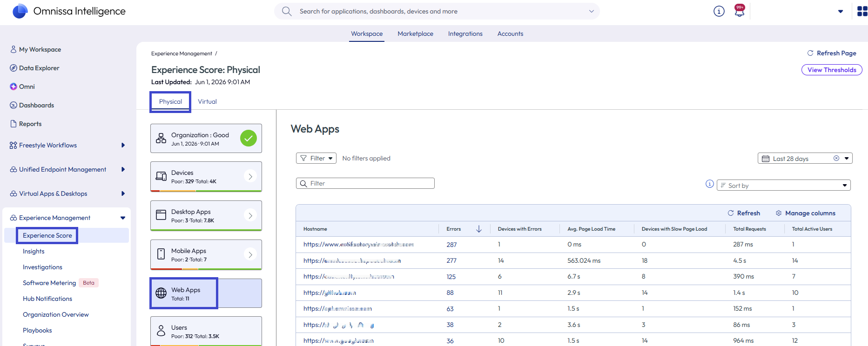Click the Manage columns gear icon
Image resolution: width=868 pixels, height=346 pixels.
(779, 213)
